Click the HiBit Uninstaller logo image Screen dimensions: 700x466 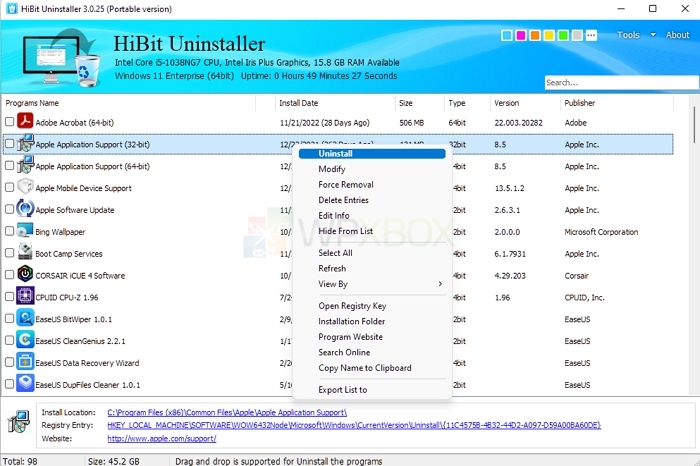click(x=62, y=57)
